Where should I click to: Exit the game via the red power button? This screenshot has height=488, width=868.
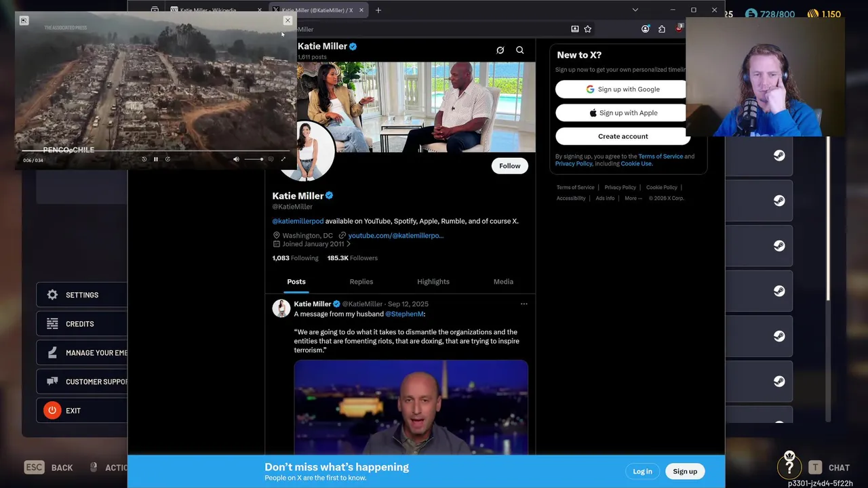(x=52, y=411)
